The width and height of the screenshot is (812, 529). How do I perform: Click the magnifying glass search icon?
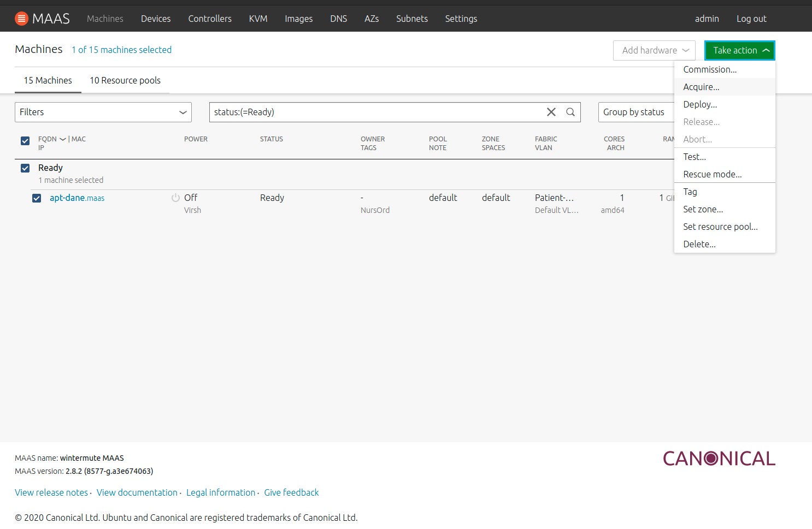[x=570, y=112]
